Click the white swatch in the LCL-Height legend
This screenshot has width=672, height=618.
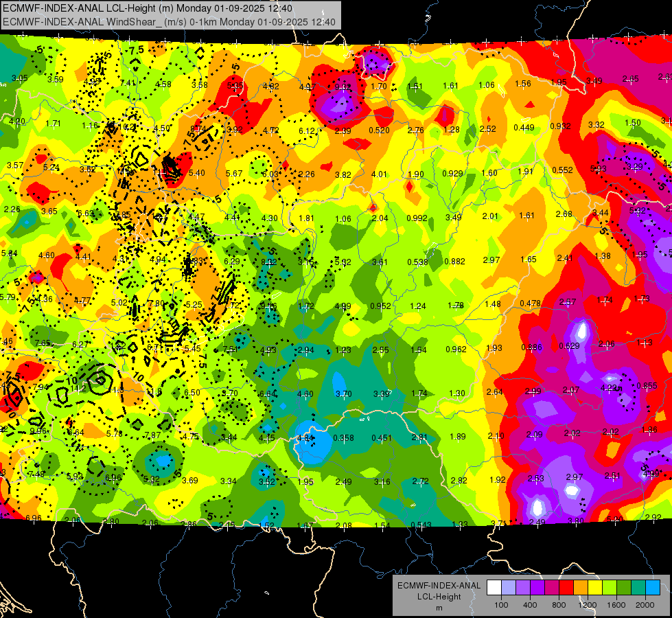click(494, 588)
